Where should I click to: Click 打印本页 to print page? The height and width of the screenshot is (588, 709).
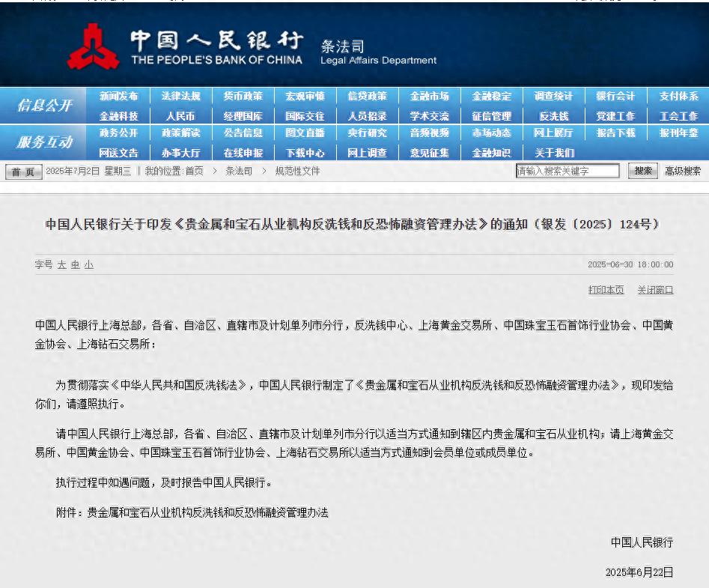point(606,290)
